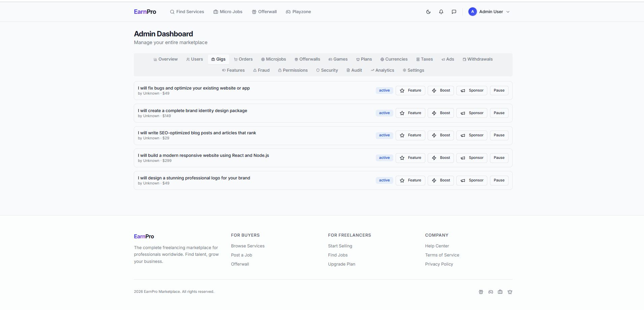Screen dimensions: 644x310
Task: Boost the SEO-optimized blog posts gig
Action: [x=441, y=135]
